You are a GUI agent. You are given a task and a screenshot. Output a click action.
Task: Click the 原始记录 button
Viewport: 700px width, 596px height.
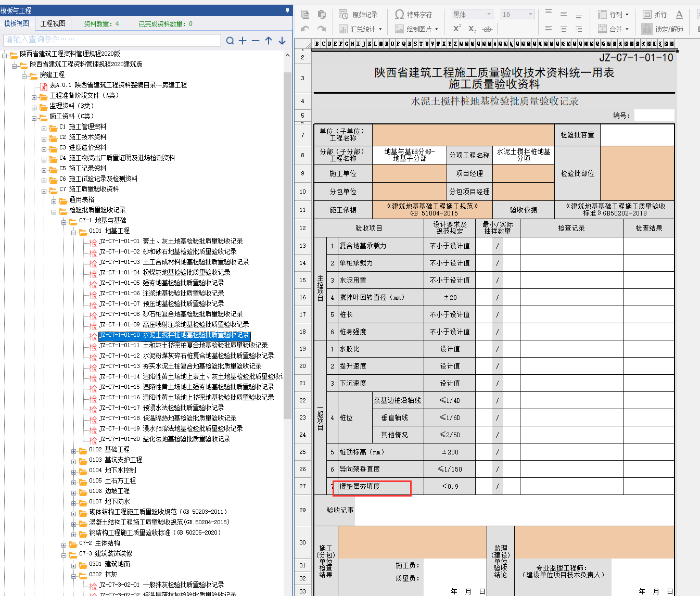pyautogui.click(x=359, y=15)
